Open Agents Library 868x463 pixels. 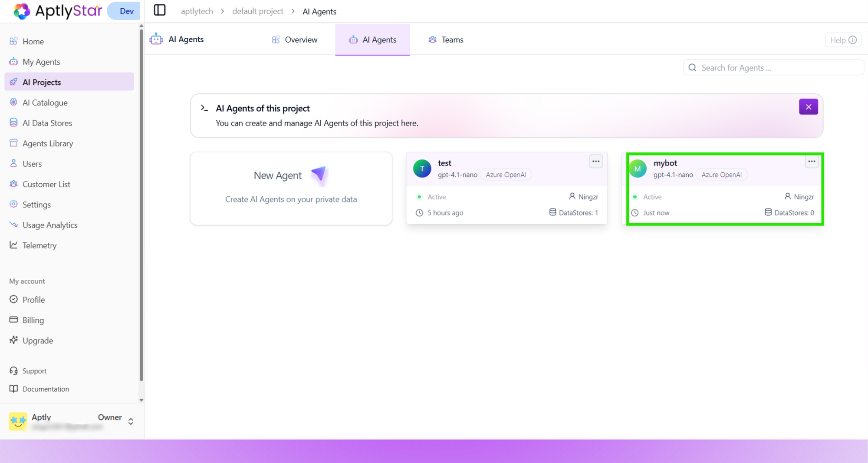69,143
